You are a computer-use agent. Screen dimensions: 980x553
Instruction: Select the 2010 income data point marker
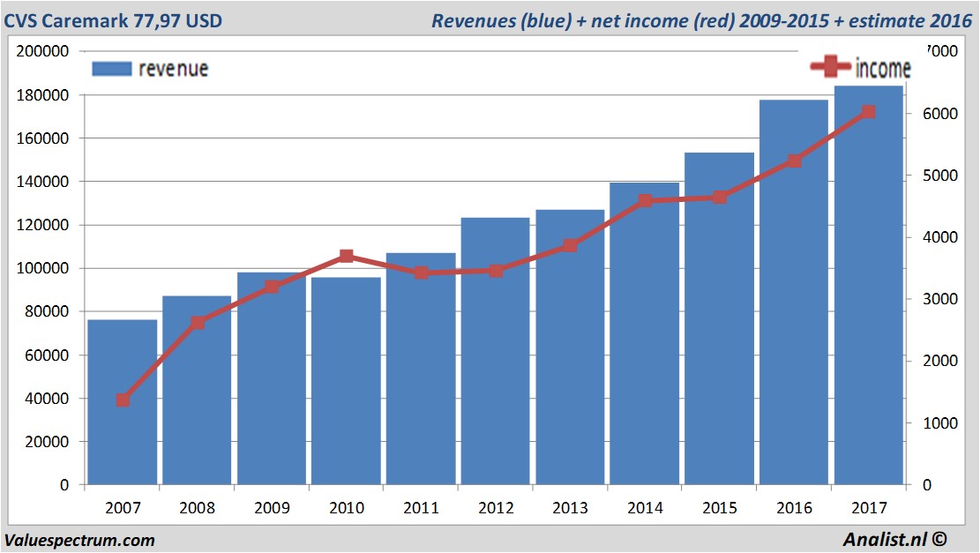tap(347, 257)
